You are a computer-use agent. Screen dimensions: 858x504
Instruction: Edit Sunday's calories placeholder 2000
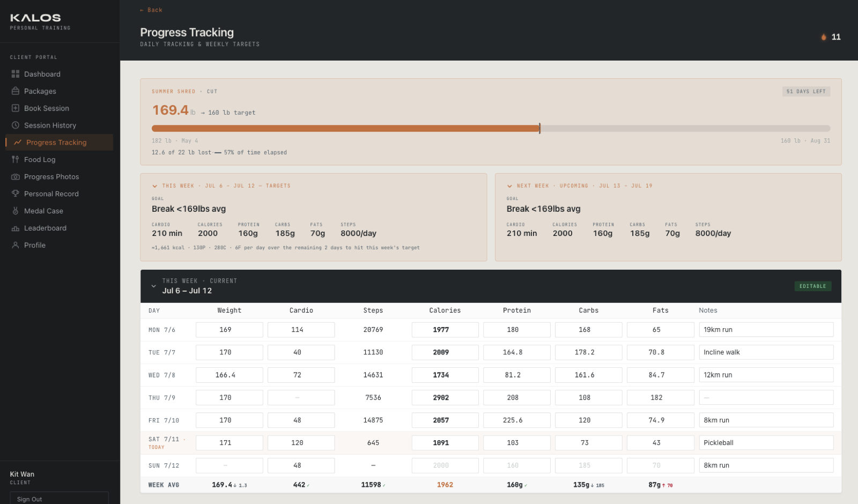coord(445,465)
